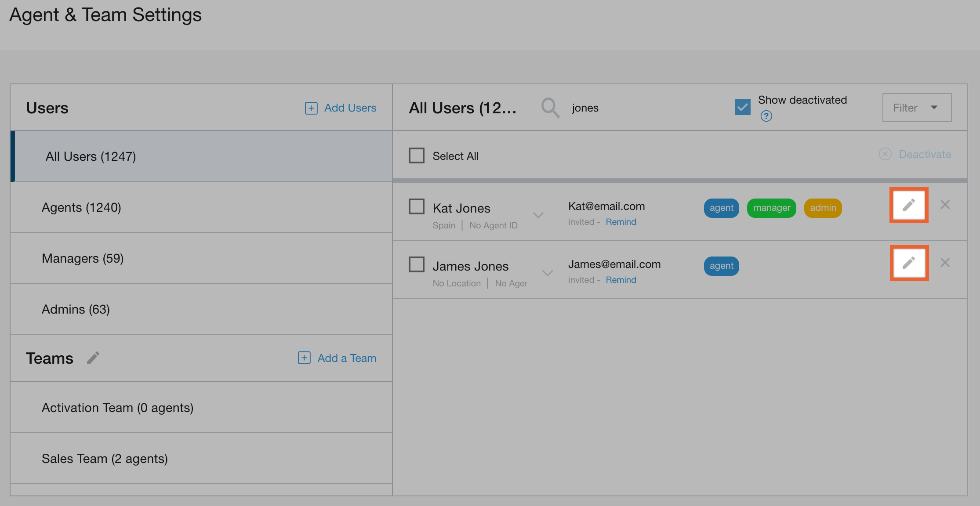Image resolution: width=980 pixels, height=506 pixels.
Task: Click the Deactivate button
Action: 925,154
